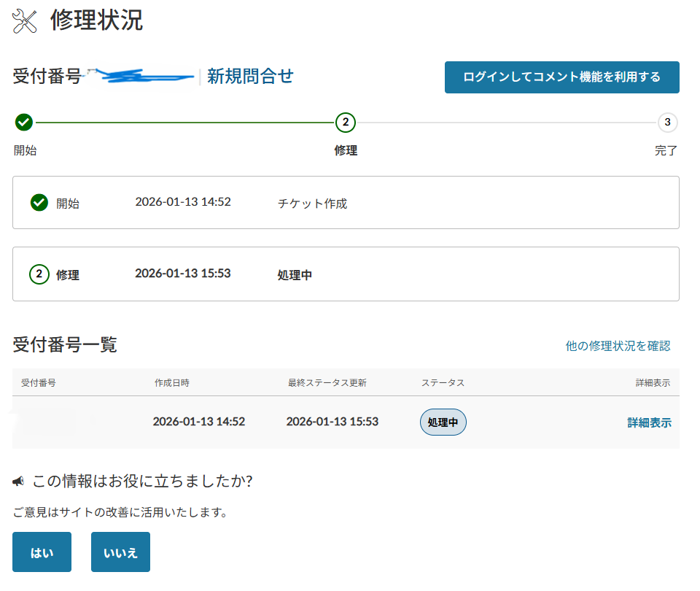The image size is (700, 591).
Task: Click the 受付番号 column header
Action: [39, 382]
